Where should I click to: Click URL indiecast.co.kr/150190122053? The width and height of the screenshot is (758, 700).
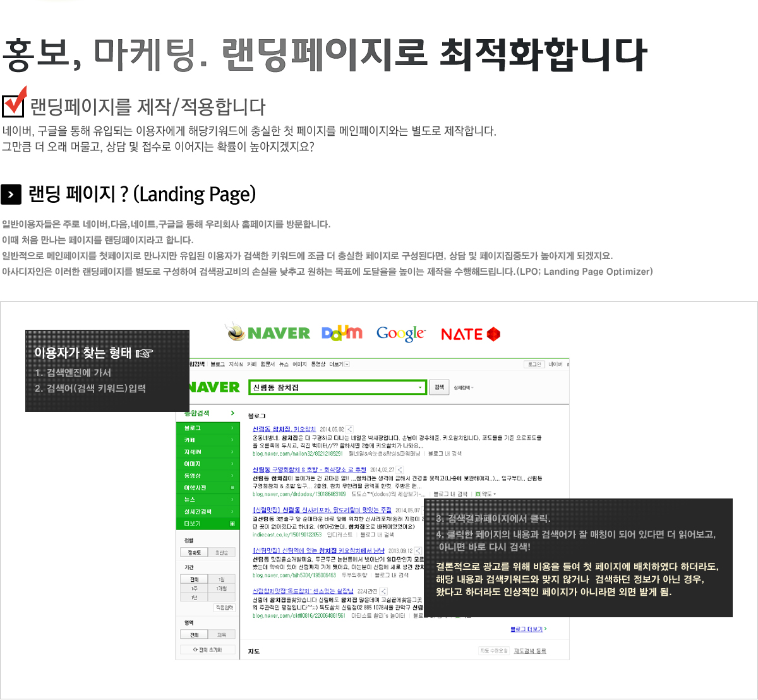[287, 534]
